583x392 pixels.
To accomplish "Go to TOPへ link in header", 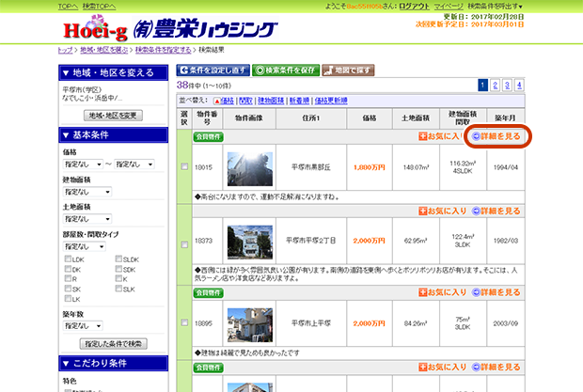I will (68, 7).
